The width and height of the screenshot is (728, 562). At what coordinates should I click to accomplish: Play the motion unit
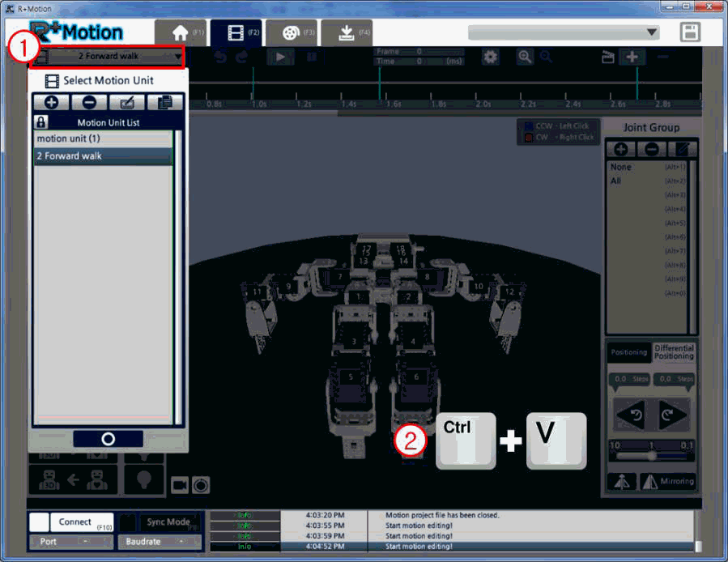[280, 57]
